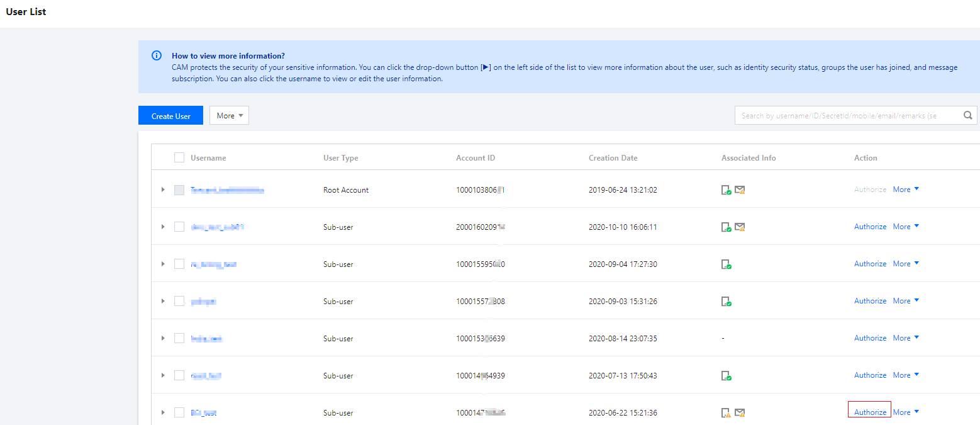Click mobile verified icon for user created 2020-09-04
This screenshot has width=980, height=425.
click(x=726, y=264)
